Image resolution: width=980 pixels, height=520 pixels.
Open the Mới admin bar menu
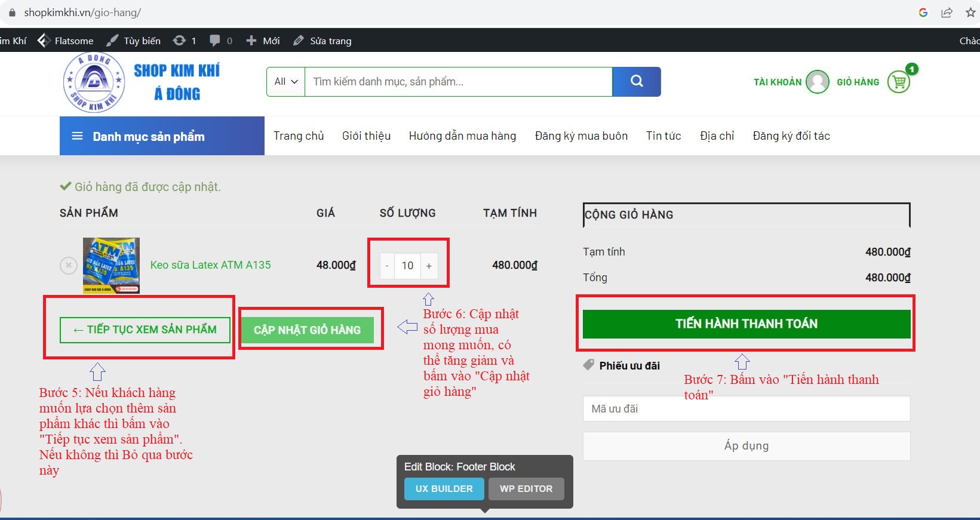(263, 41)
